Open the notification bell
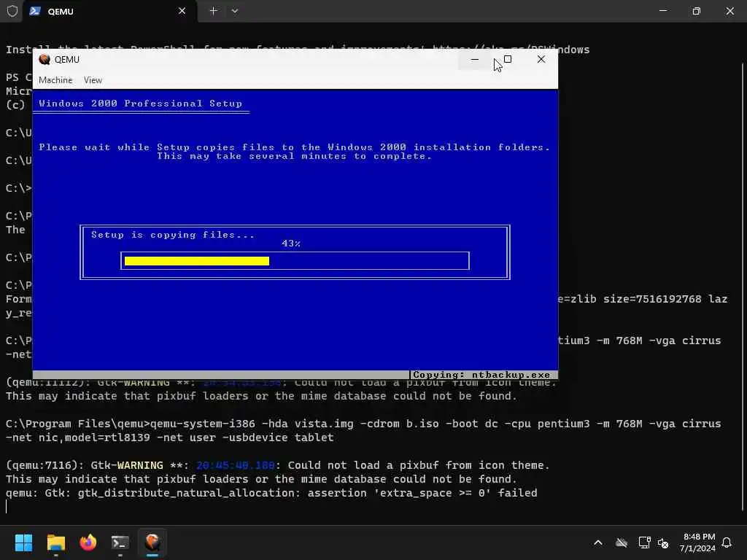The height and width of the screenshot is (560, 747). (x=727, y=542)
